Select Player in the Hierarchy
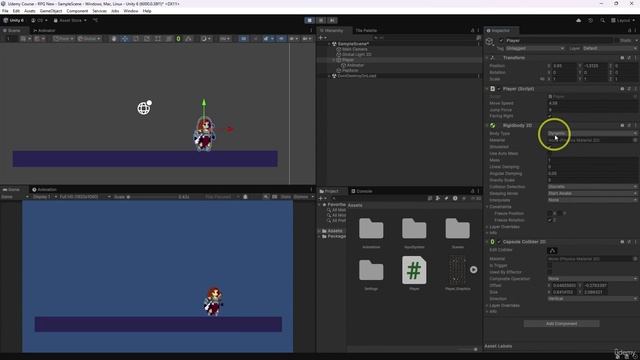The width and height of the screenshot is (640, 360). tap(348, 60)
